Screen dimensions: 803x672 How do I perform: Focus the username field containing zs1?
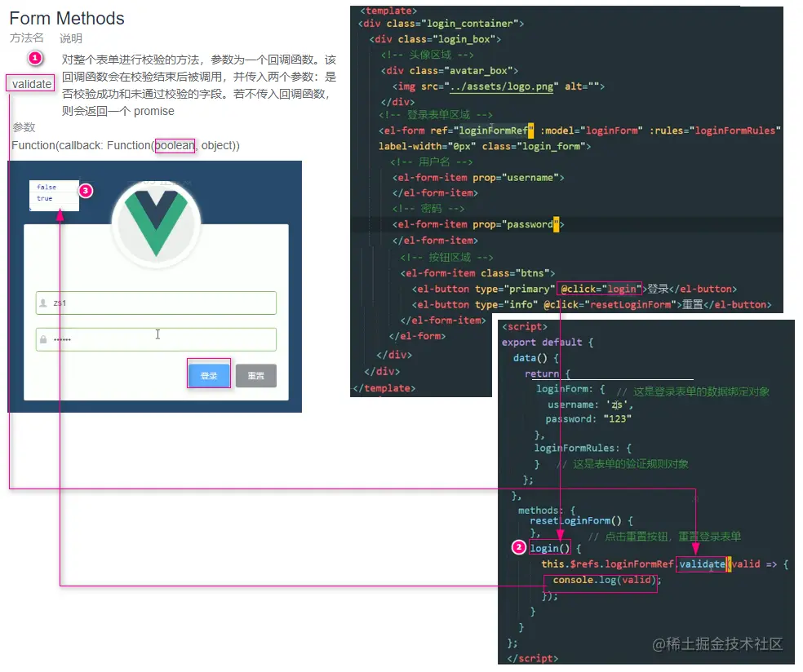(156, 303)
